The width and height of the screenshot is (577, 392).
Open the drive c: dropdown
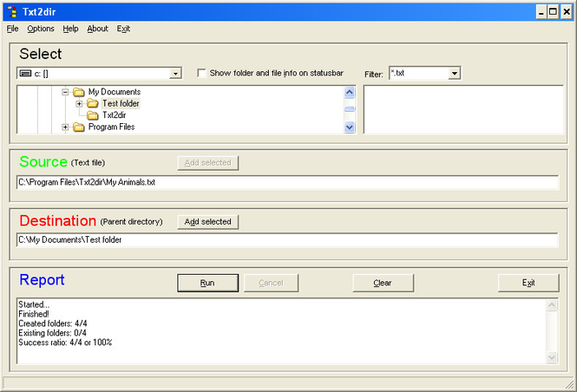[x=175, y=74]
